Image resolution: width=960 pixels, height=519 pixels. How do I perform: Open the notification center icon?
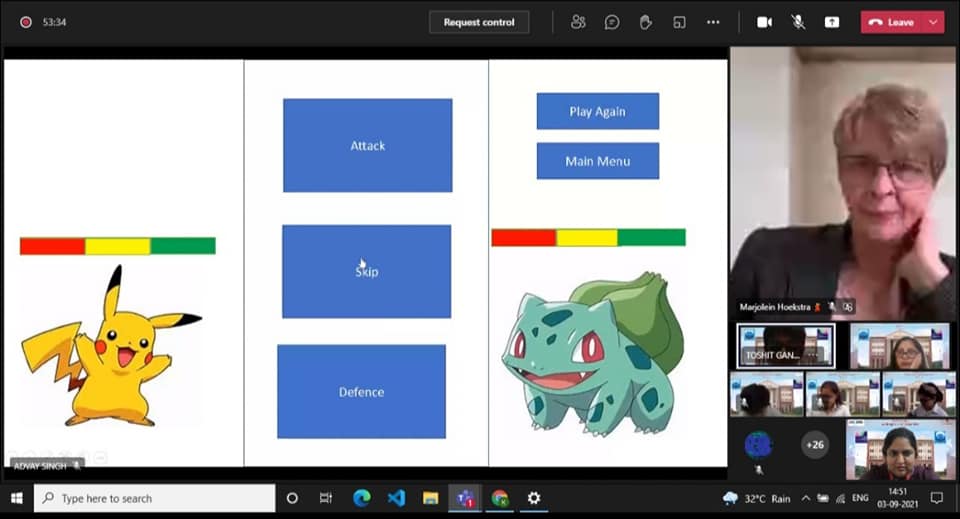937,498
